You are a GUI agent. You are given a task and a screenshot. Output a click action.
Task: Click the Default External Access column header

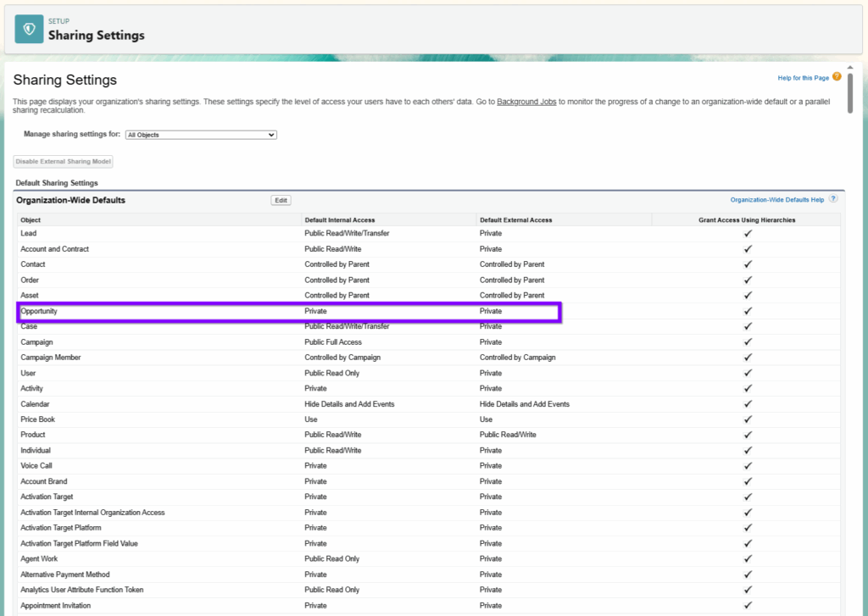click(x=515, y=219)
